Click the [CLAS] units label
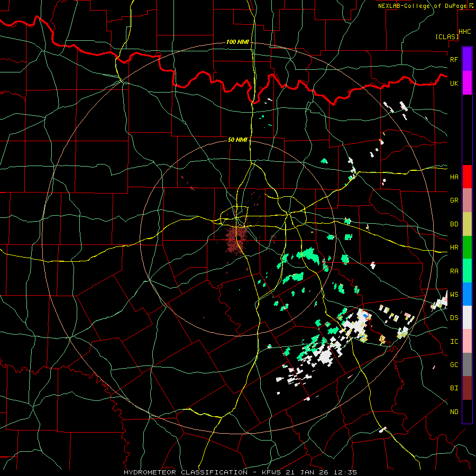Image resolution: width=476 pixels, height=476 pixels. click(447, 36)
